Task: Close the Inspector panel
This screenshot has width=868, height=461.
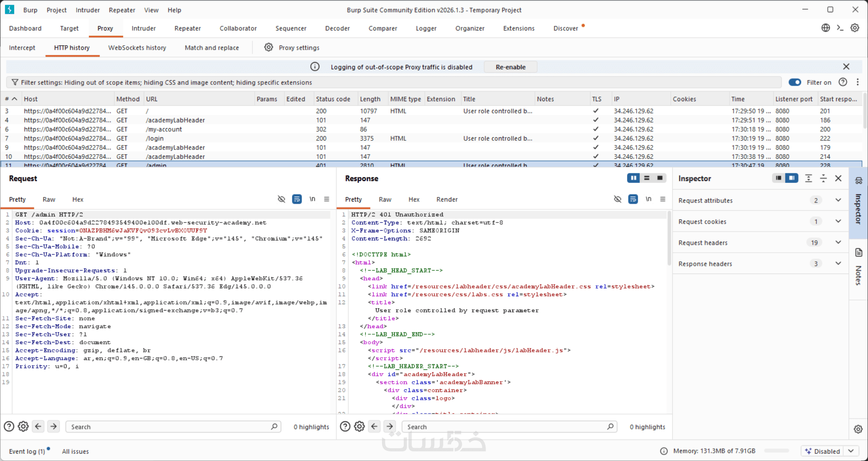Action: (x=838, y=178)
